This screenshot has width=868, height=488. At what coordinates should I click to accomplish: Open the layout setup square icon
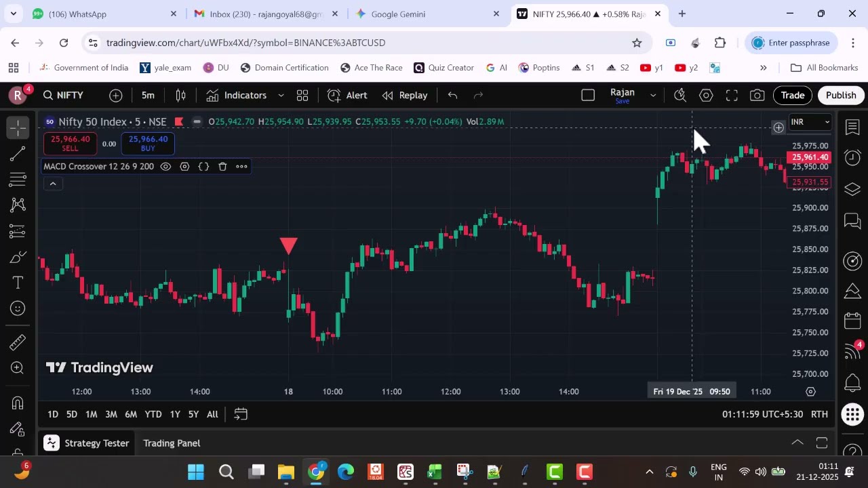point(588,96)
